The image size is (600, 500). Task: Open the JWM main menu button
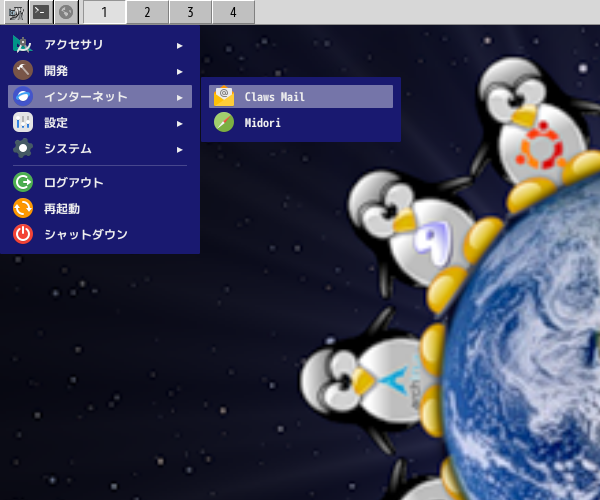16,13
